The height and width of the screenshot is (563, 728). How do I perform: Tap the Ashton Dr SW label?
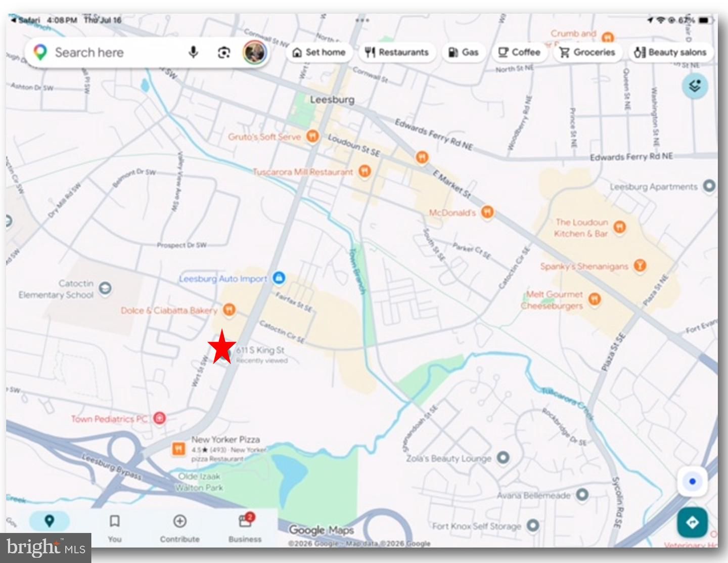point(32,87)
